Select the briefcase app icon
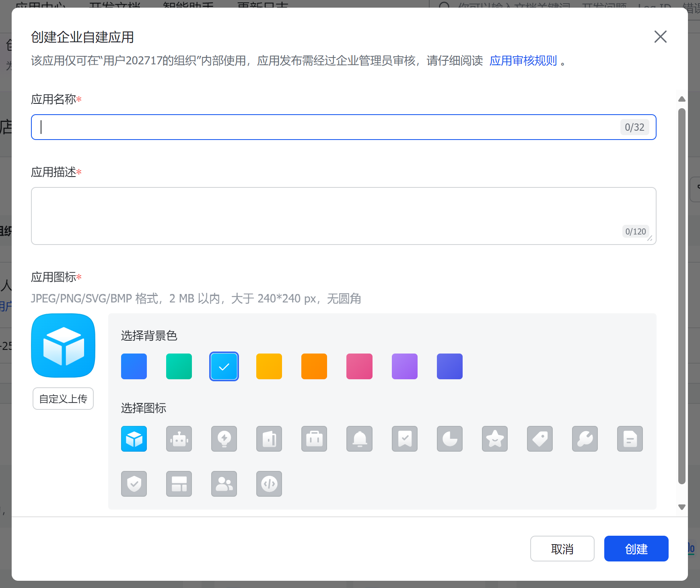The height and width of the screenshot is (588, 700). [314, 439]
